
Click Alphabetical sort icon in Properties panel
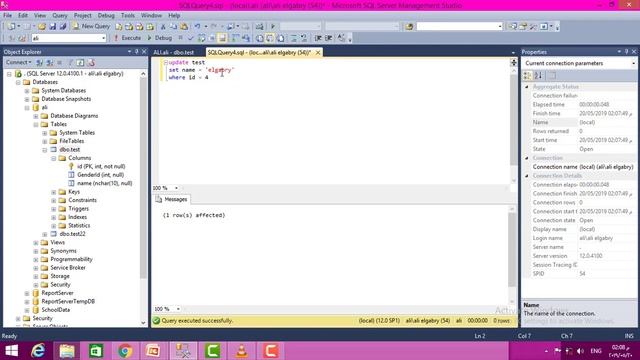click(538, 76)
